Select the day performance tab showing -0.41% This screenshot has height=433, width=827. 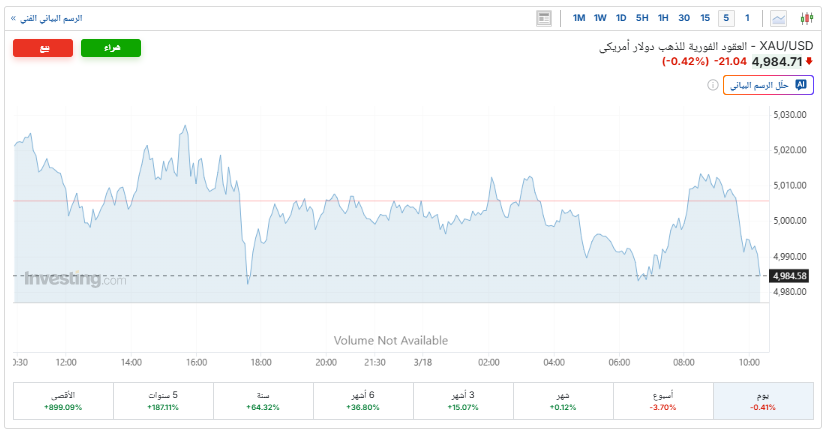[x=762, y=401]
